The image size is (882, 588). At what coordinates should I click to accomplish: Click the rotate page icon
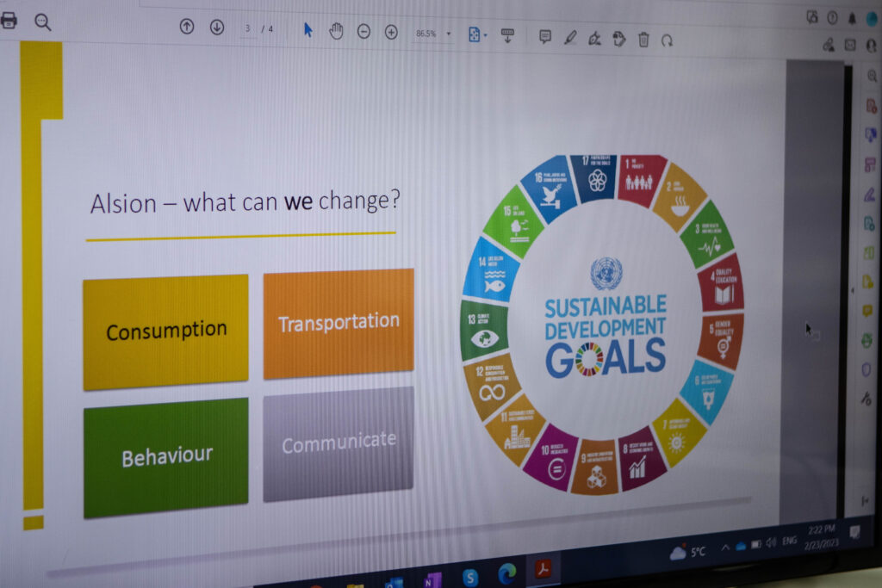(668, 40)
